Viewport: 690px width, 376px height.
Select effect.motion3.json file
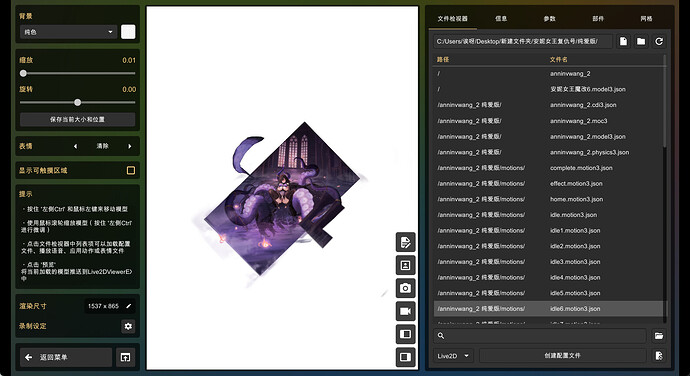[548, 184]
